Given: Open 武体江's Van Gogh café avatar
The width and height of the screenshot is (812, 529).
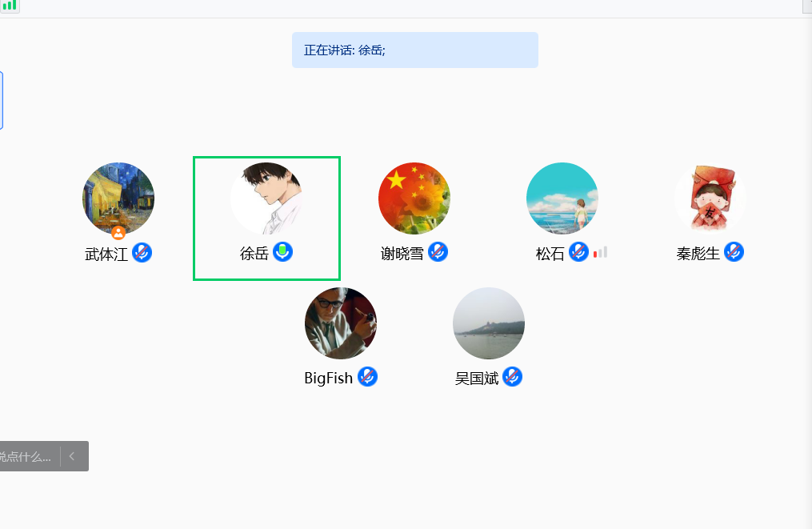Looking at the screenshot, I should [x=118, y=197].
